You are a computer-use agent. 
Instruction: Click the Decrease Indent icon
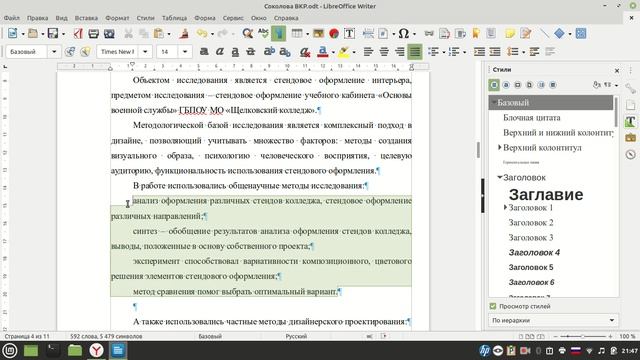[x=495, y=51]
